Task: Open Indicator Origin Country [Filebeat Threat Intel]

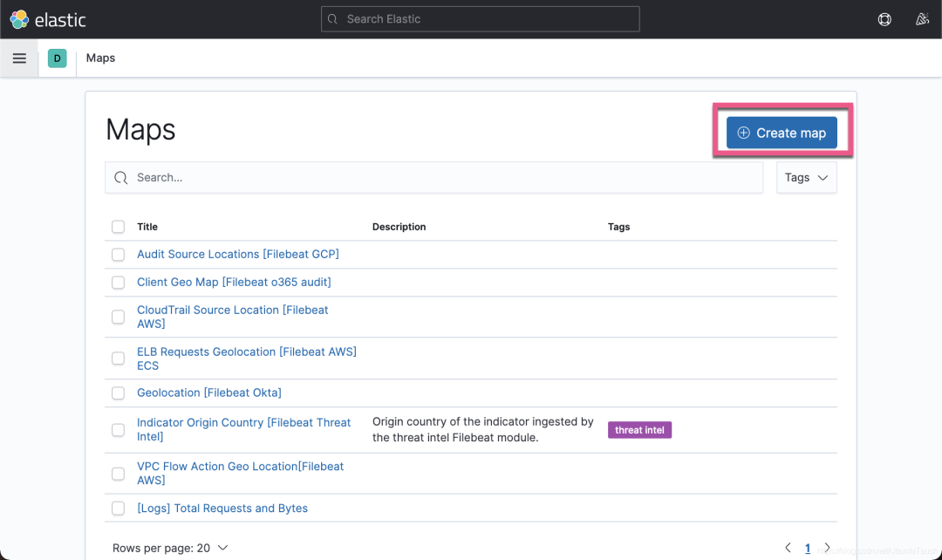Action: coord(243,430)
